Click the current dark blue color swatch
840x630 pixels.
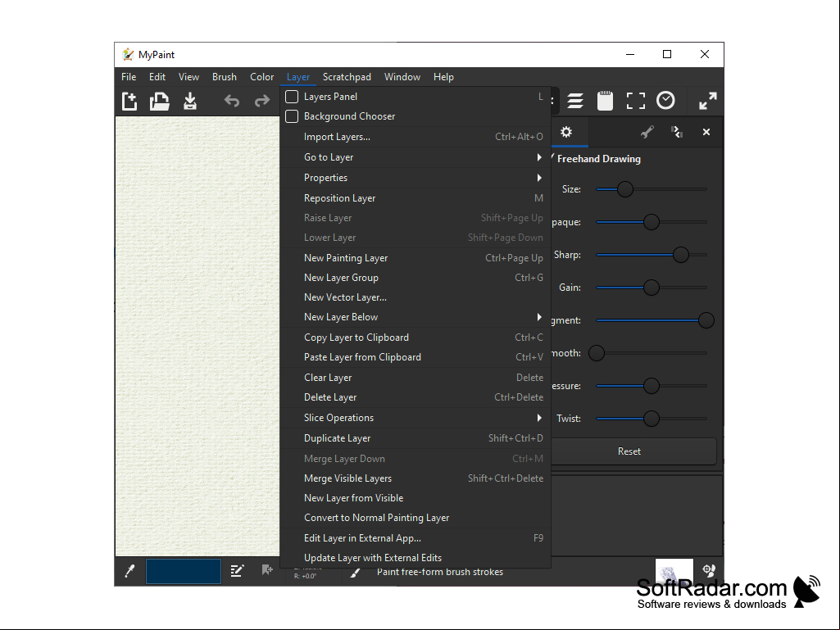coord(184,571)
